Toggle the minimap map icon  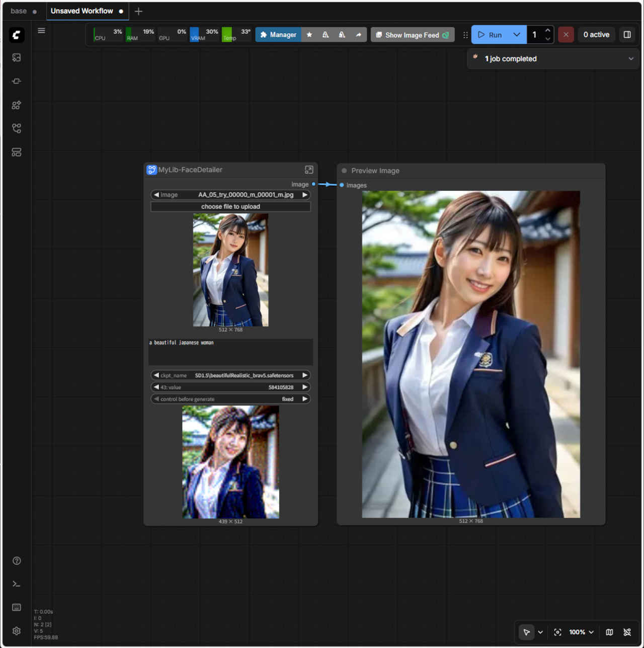(x=609, y=632)
